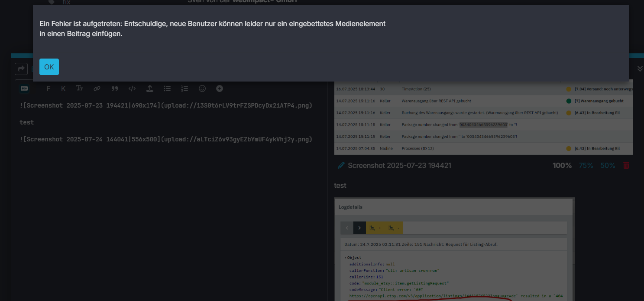Open the text size (Tt) heading menu
The height and width of the screenshot is (301, 644).
click(x=80, y=88)
